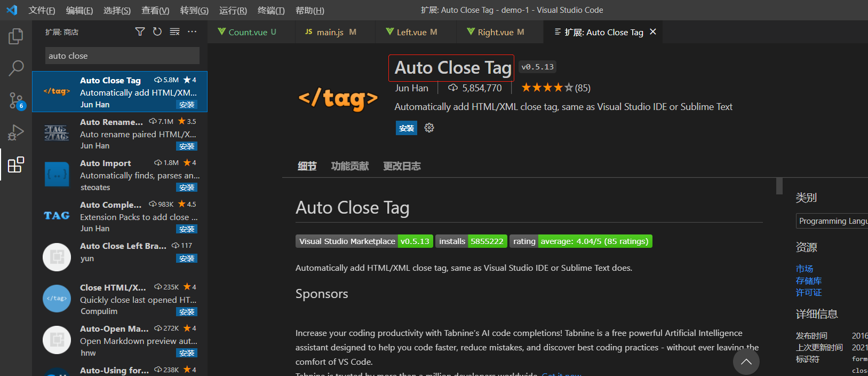Open the 编辑(E) menu
Viewport: 868px width, 376px height.
[79, 10]
